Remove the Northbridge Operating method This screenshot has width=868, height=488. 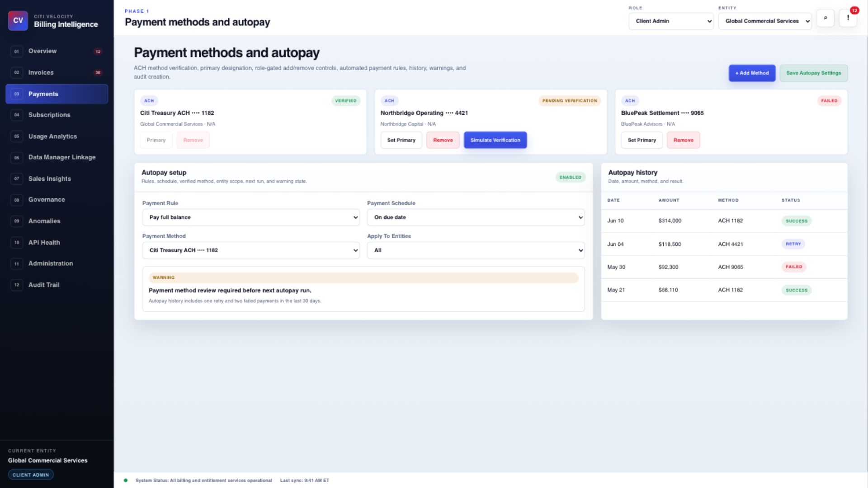coord(443,140)
